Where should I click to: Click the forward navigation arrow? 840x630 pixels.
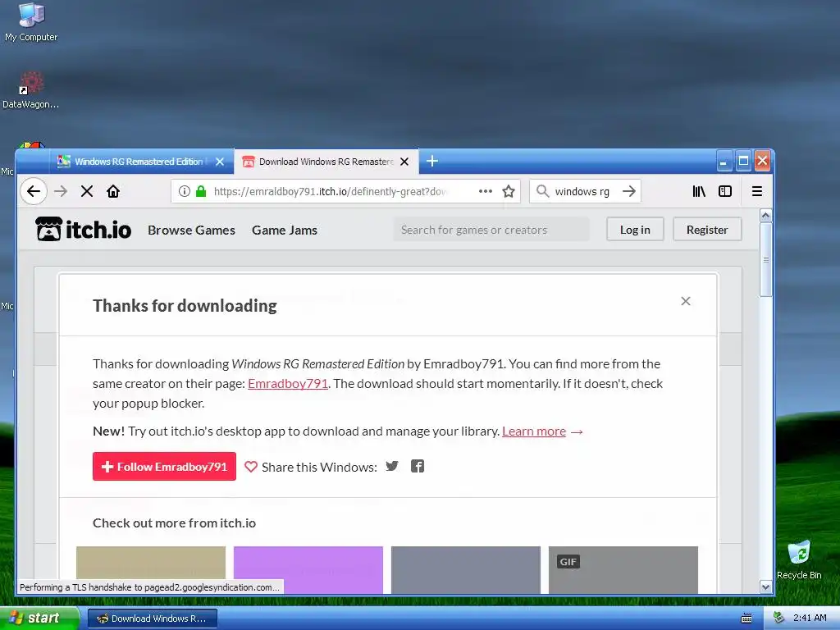tap(61, 191)
